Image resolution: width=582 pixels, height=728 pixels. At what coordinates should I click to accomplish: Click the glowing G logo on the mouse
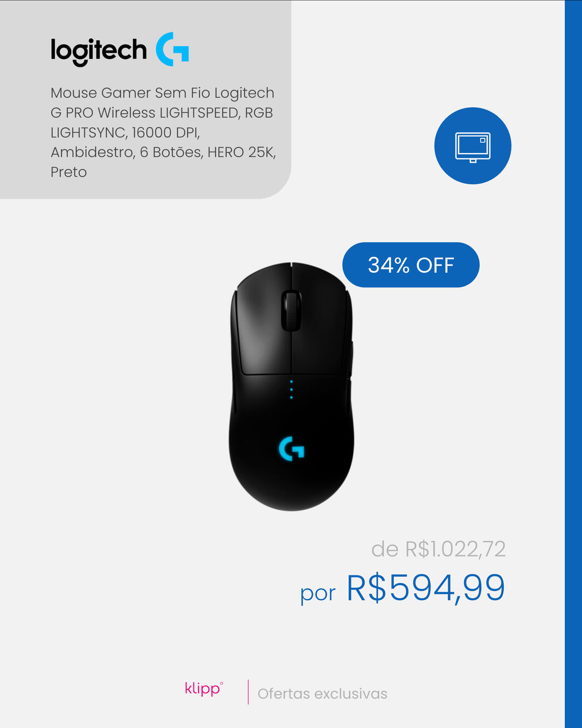(292, 448)
